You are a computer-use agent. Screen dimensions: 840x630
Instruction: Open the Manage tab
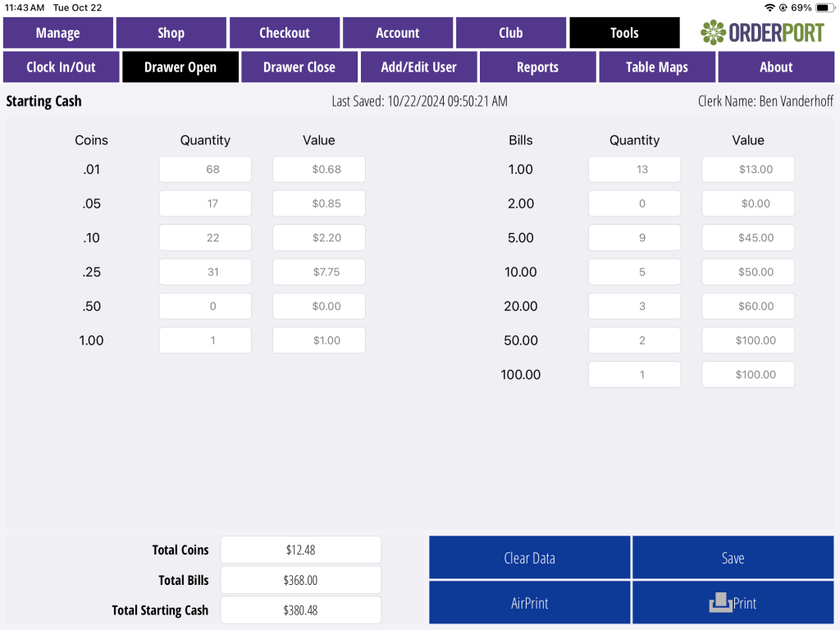[58, 33]
